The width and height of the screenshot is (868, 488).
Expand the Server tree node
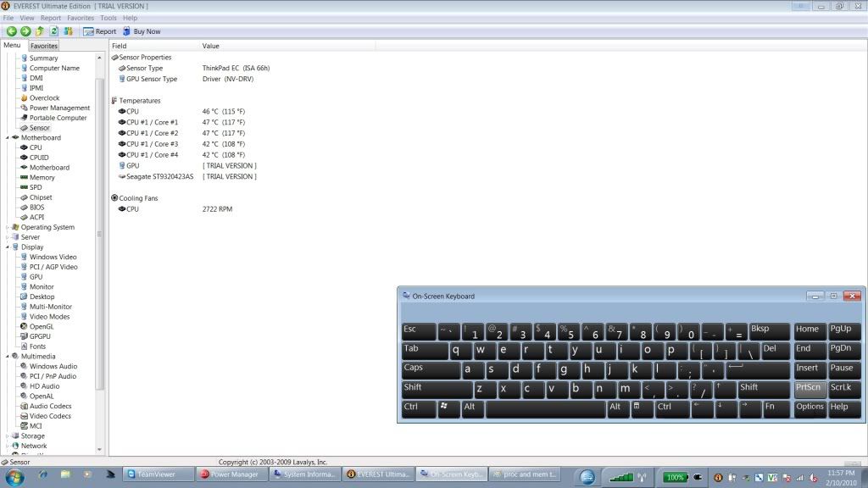(x=8, y=237)
